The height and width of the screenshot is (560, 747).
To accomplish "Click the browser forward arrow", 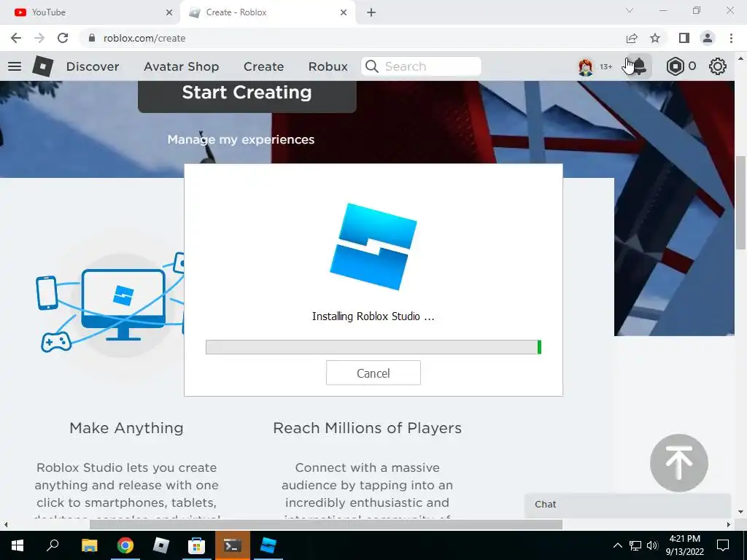I will 39,38.
